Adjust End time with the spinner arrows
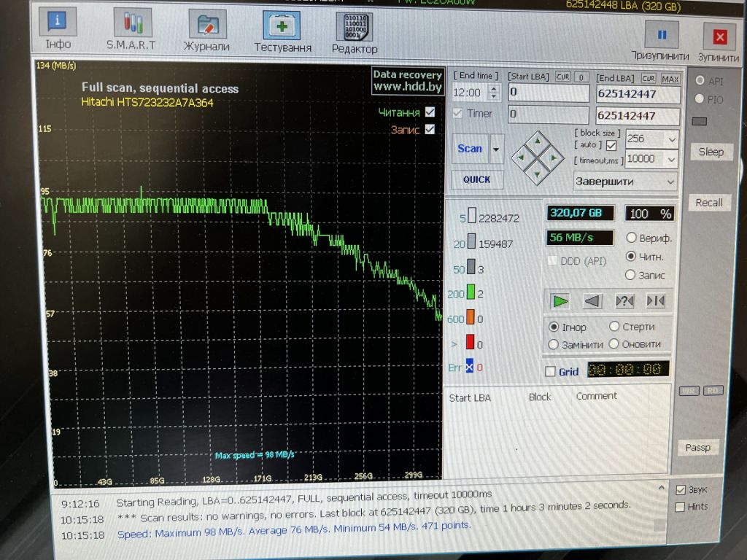This screenshot has width=747, height=560. click(494, 92)
